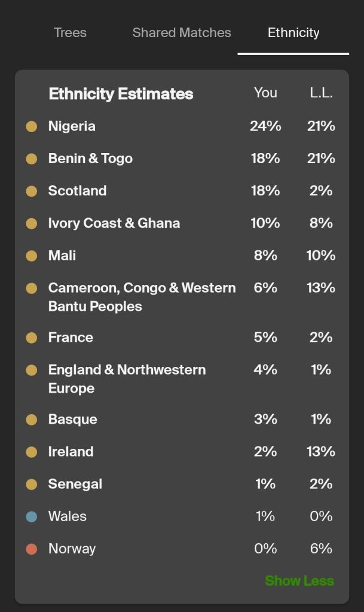364x612 pixels.
Task: Switch to the Trees tab
Action: [70, 33]
